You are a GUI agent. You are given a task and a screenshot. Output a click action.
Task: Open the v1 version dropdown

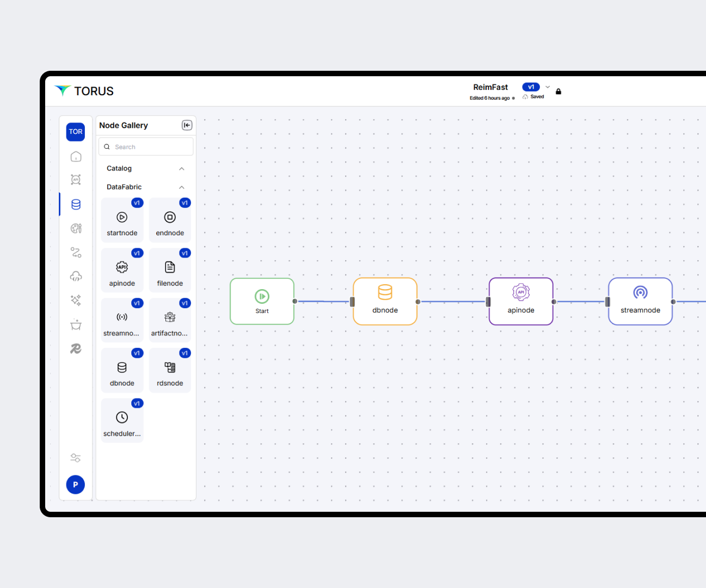click(x=548, y=87)
